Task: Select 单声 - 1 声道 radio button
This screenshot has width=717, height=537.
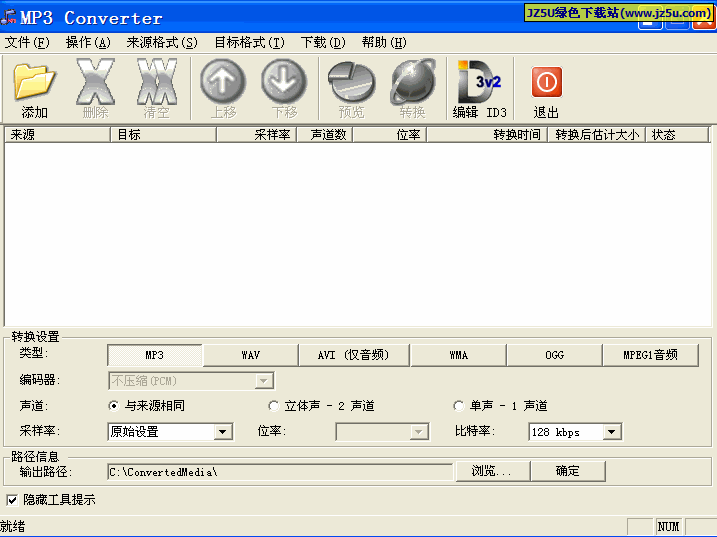Action: [459, 406]
